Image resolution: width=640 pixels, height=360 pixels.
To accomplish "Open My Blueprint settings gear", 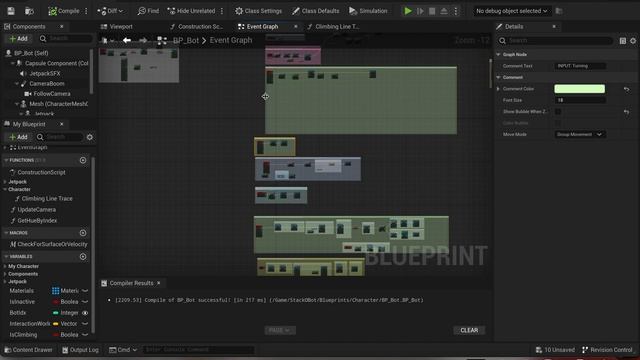I will (x=90, y=137).
